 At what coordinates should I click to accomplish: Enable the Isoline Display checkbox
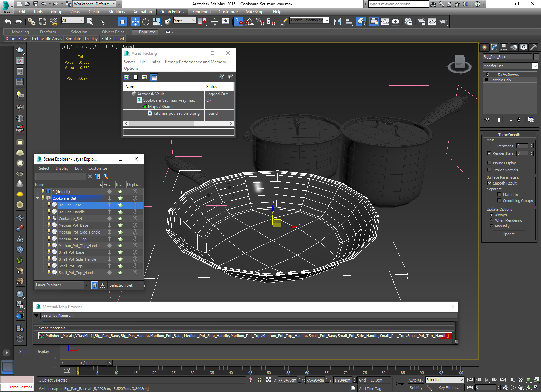coord(489,163)
